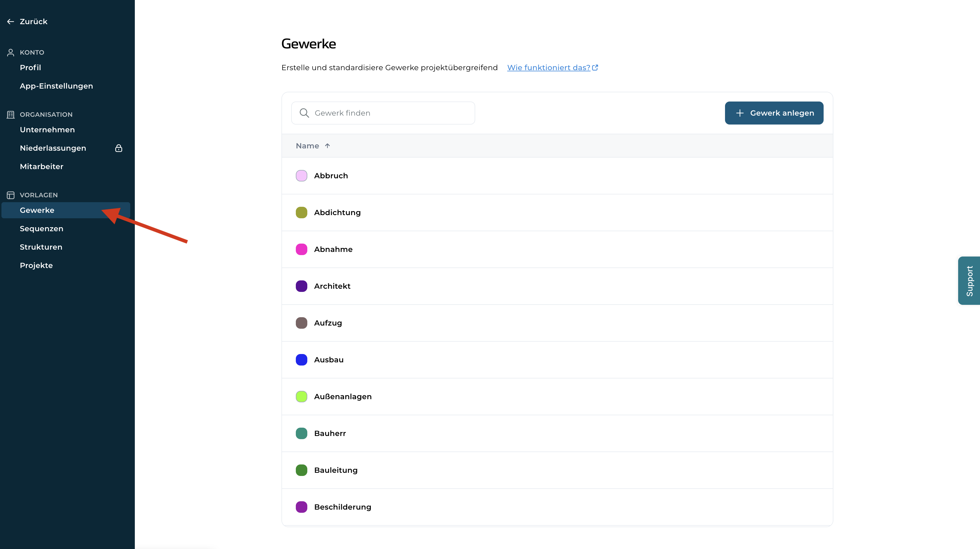The width and height of the screenshot is (980, 549).
Task: Select the Beschilderung row name
Action: tap(343, 507)
